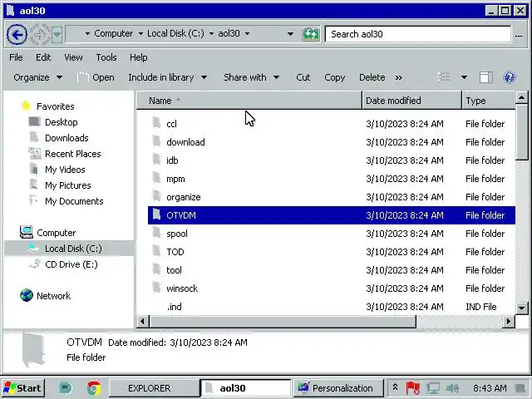Image resolution: width=532 pixels, height=399 pixels.
Task: Select CD Drive (E:) in navigation pane
Action: (x=71, y=264)
